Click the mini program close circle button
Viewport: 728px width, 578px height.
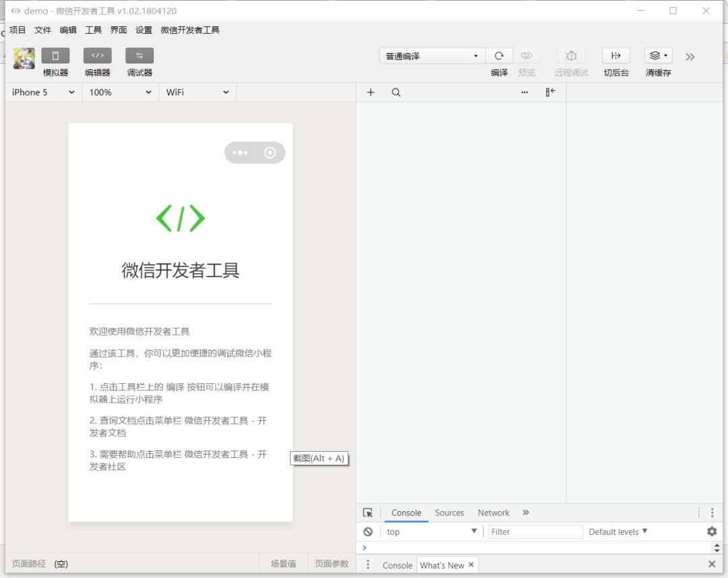[270, 152]
